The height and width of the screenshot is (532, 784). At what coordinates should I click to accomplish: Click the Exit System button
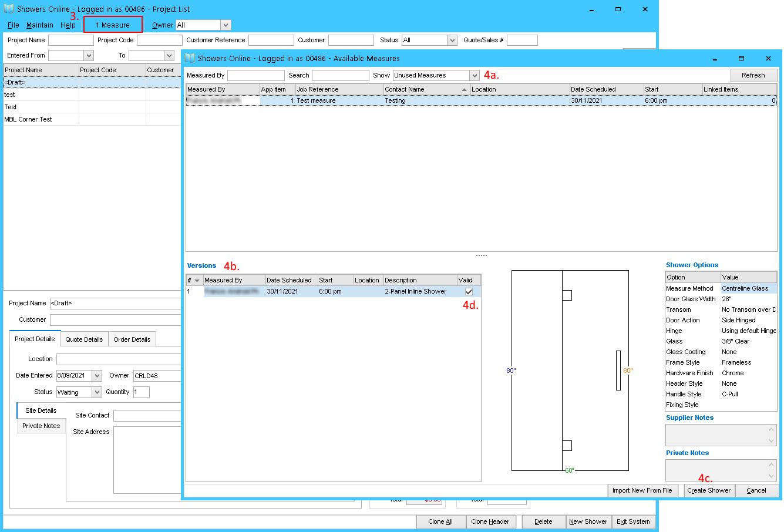(633, 521)
